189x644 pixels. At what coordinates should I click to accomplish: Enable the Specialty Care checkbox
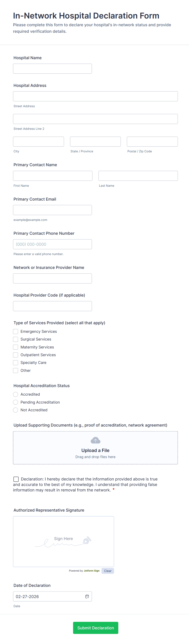coord(15,362)
